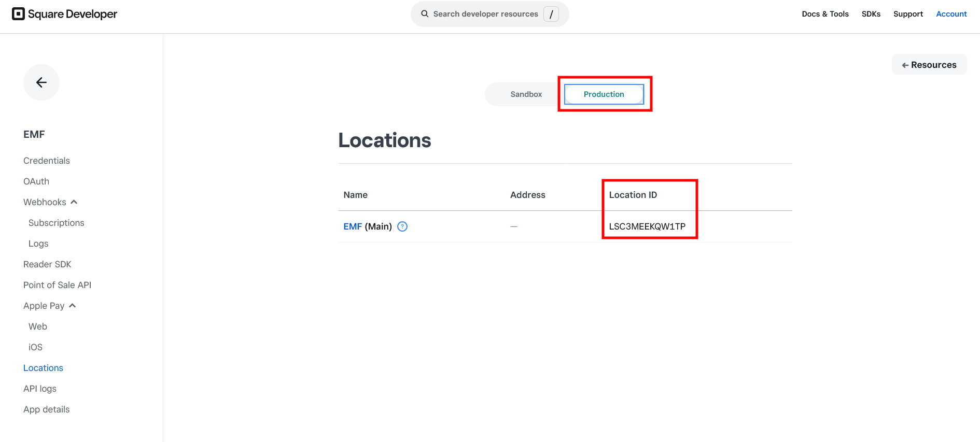The width and height of the screenshot is (980, 442).
Task: Open the Support menu
Action: click(908, 14)
